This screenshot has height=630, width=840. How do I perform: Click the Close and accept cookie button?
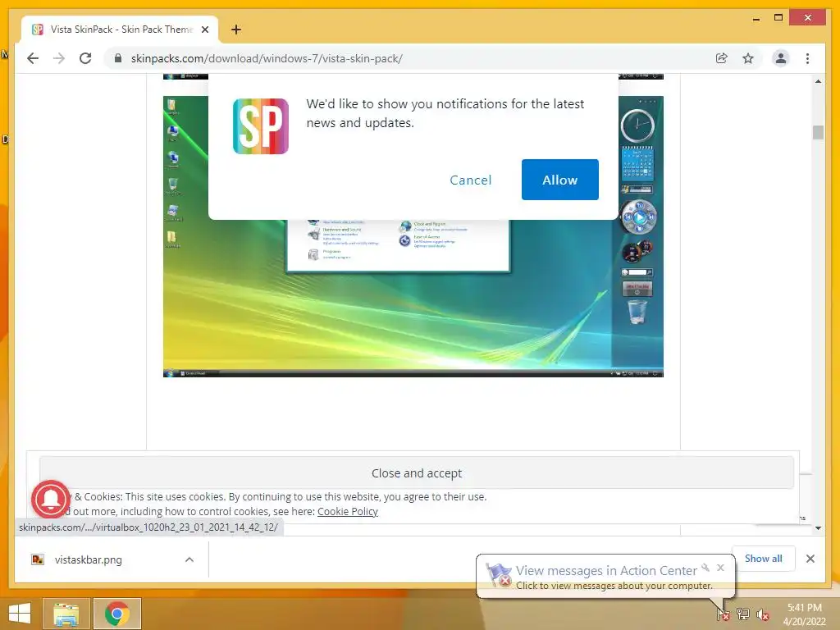coord(416,473)
